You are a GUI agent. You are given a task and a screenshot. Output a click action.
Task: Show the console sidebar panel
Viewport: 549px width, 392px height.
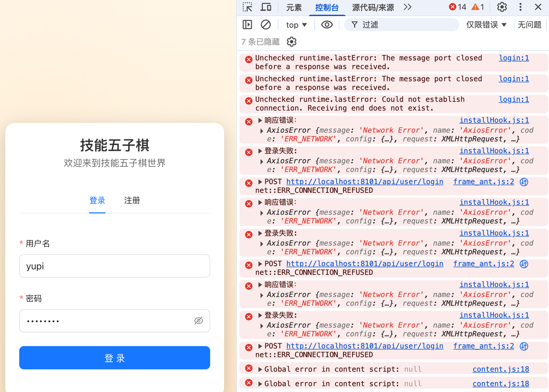click(247, 25)
